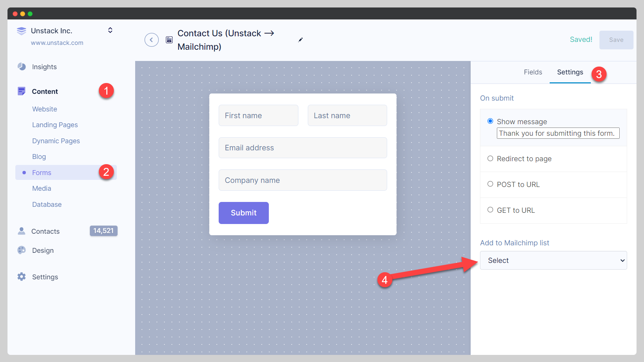Open the Insights panel from the sidebar

click(45, 67)
